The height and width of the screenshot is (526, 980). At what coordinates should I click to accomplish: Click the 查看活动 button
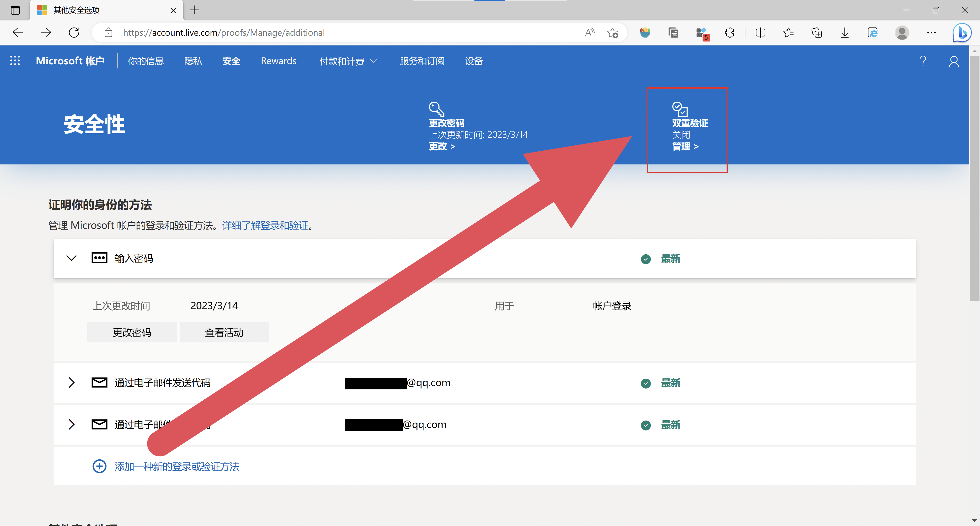[x=224, y=332]
